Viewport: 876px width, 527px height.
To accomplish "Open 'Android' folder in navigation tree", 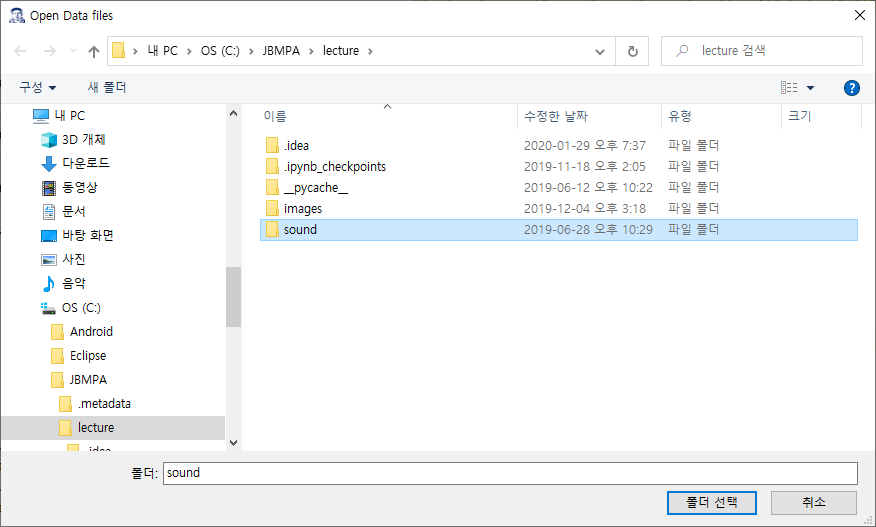I will 91,331.
